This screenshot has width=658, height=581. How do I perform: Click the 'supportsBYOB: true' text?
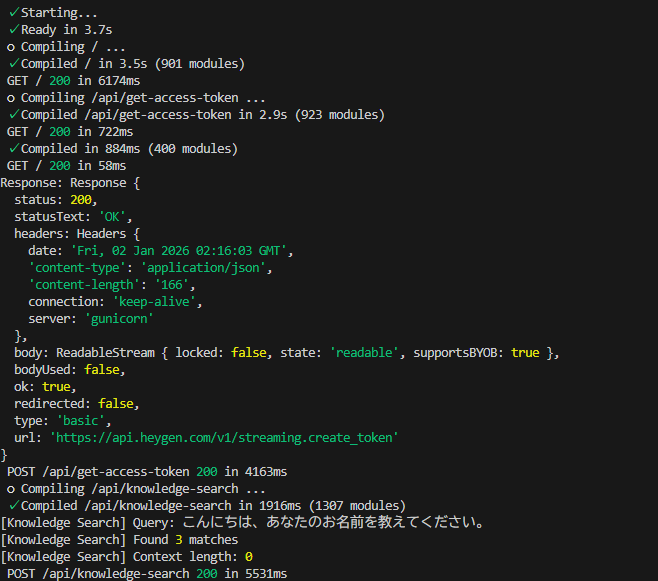click(x=476, y=353)
